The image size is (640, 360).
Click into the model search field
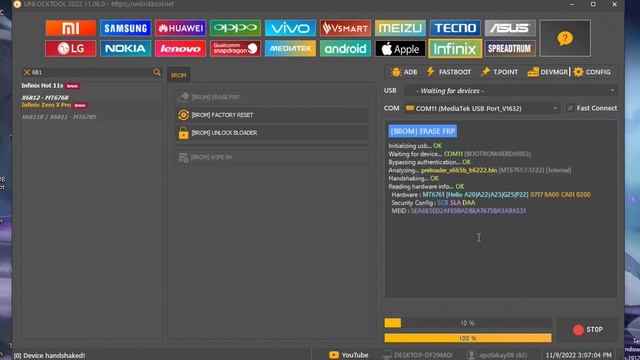pyautogui.click(x=91, y=72)
